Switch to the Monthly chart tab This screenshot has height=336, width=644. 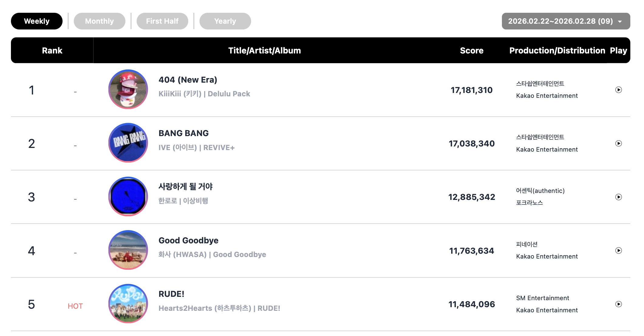coord(99,21)
